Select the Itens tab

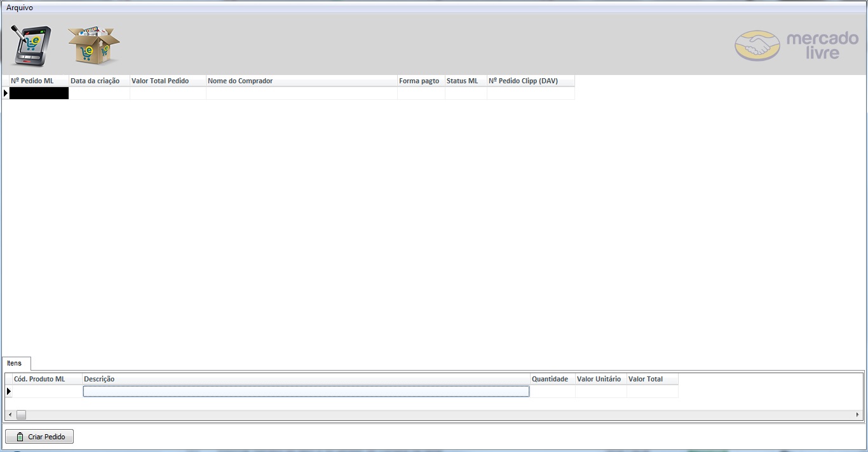pos(15,364)
